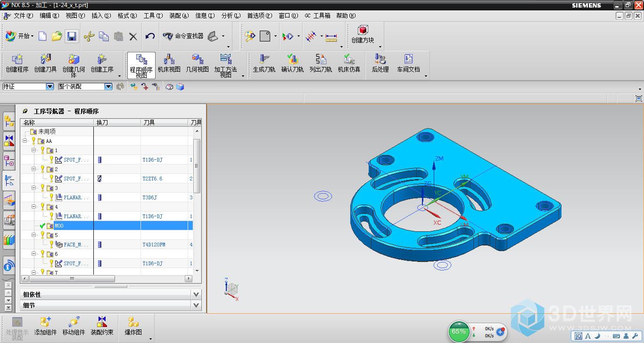Click 装配约束 assembly constraints icon
644x343 pixels.
(102, 326)
